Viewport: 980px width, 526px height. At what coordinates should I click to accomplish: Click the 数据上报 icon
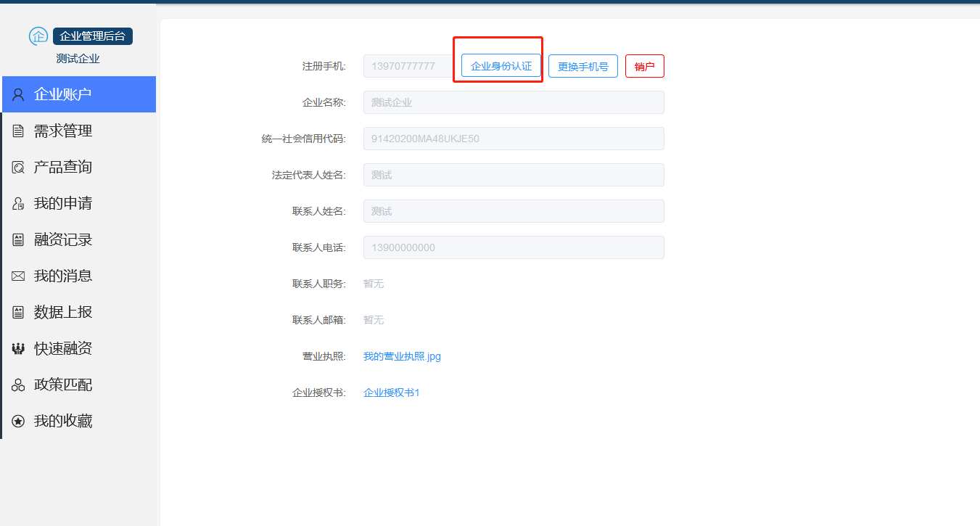click(18, 313)
